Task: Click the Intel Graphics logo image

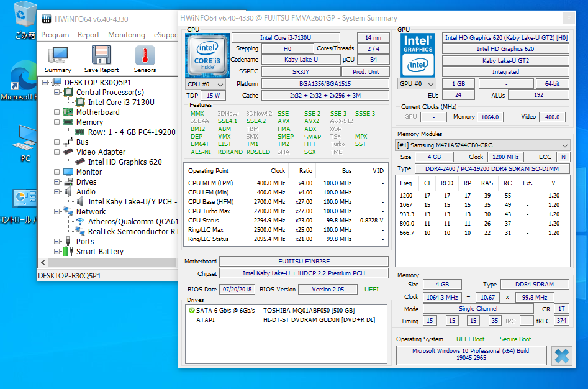Action: point(417,54)
